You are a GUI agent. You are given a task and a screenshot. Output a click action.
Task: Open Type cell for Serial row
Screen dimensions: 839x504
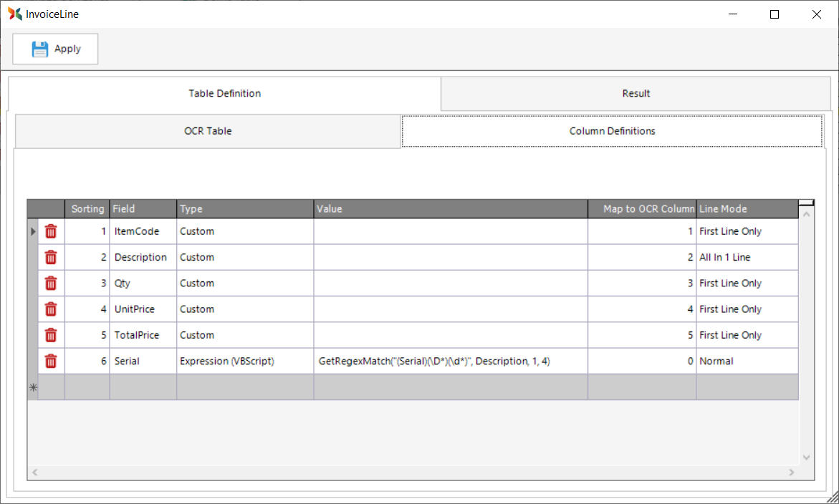pyautogui.click(x=245, y=362)
